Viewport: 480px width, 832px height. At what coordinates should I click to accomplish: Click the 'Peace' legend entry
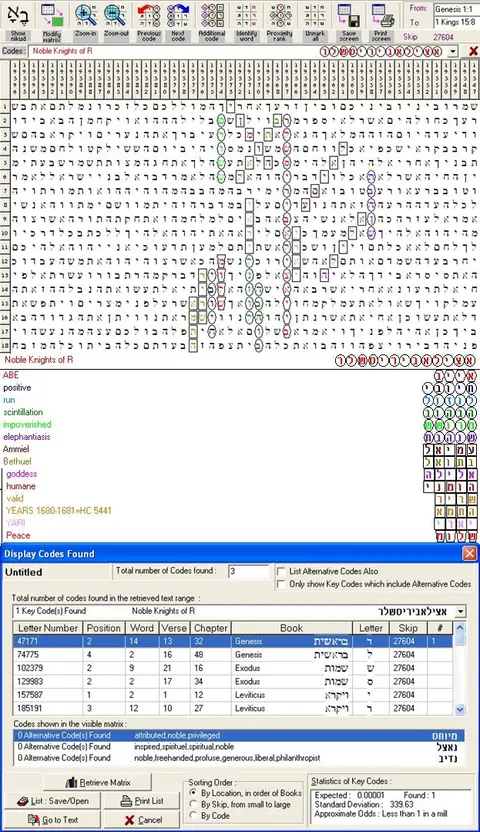click(x=18, y=535)
